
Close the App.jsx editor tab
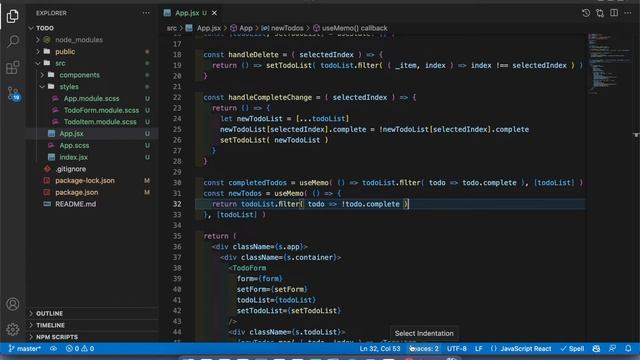[x=214, y=13]
